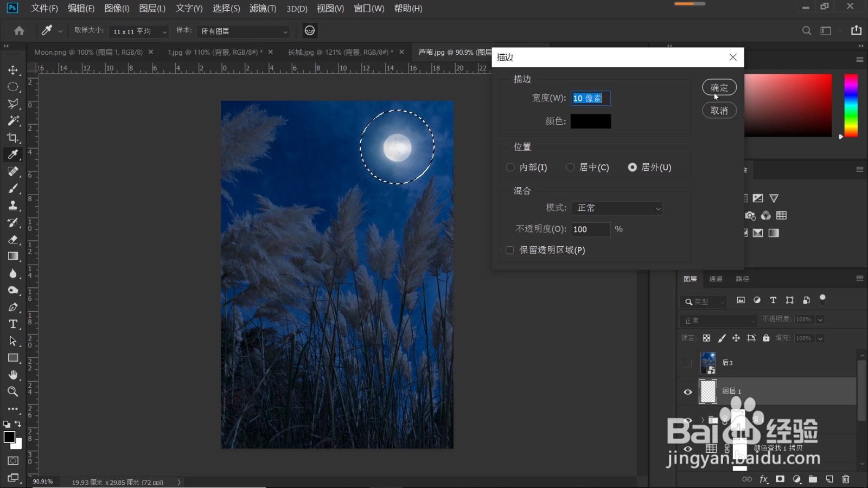Enable the 保留透明区域(P) checkbox
The height and width of the screenshot is (488, 868).
tap(510, 250)
